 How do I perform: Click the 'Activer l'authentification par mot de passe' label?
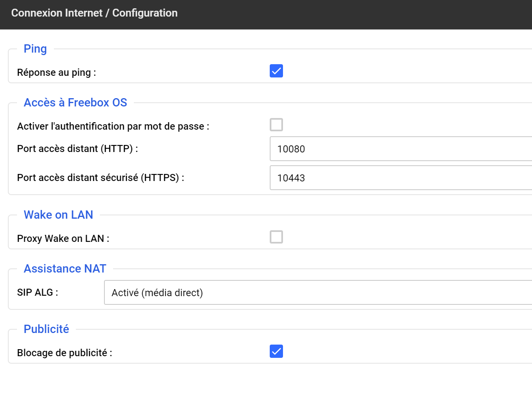(x=113, y=126)
